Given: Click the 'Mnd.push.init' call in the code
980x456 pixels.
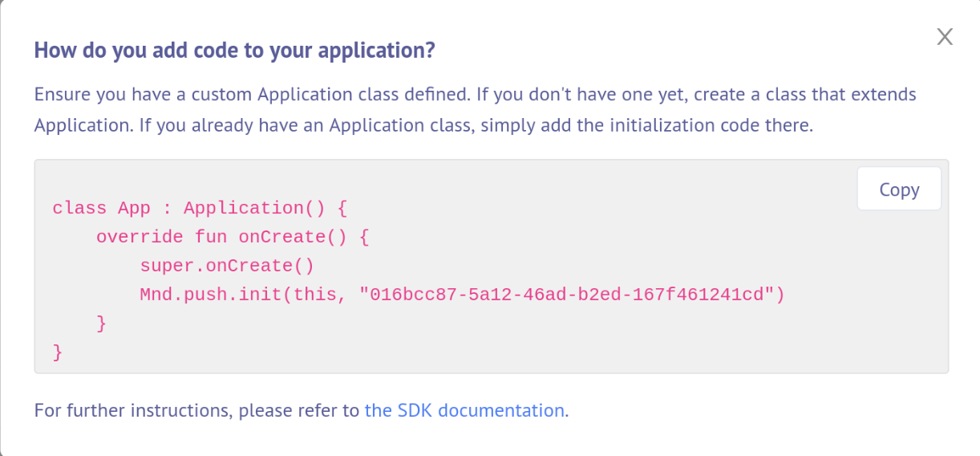Looking at the screenshot, I should click(210, 295).
